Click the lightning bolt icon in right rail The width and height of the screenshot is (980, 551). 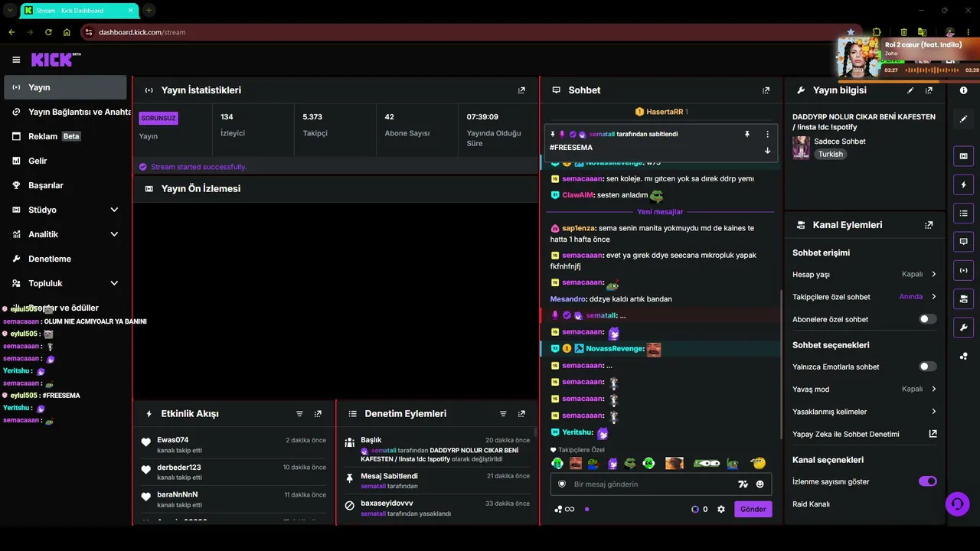click(x=963, y=184)
